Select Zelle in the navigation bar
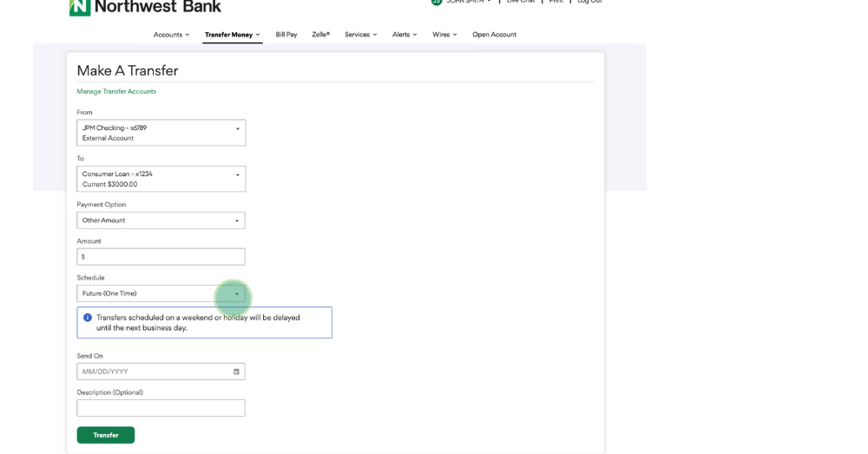868x454 pixels. (321, 35)
